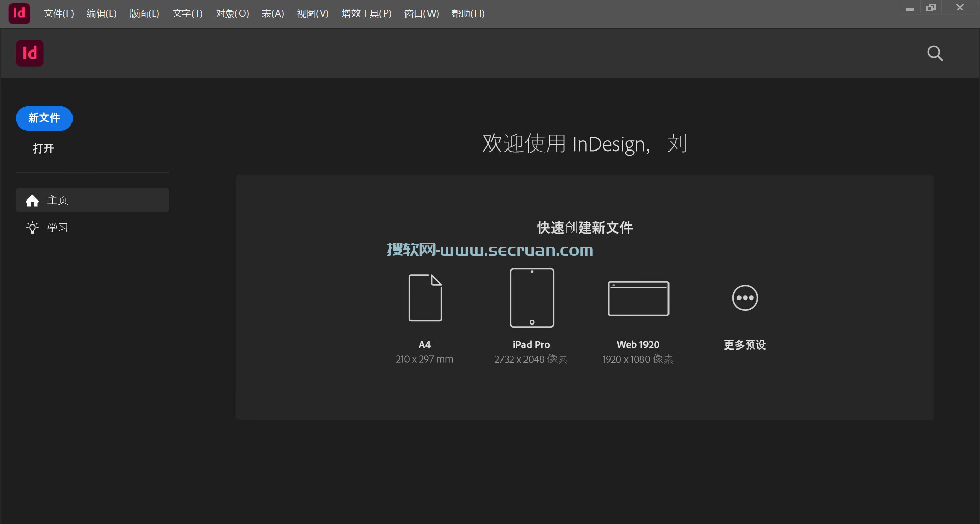The width and height of the screenshot is (980, 524).
Task: Click the 2732 x 2048 像素 size text
Action: [x=531, y=359]
